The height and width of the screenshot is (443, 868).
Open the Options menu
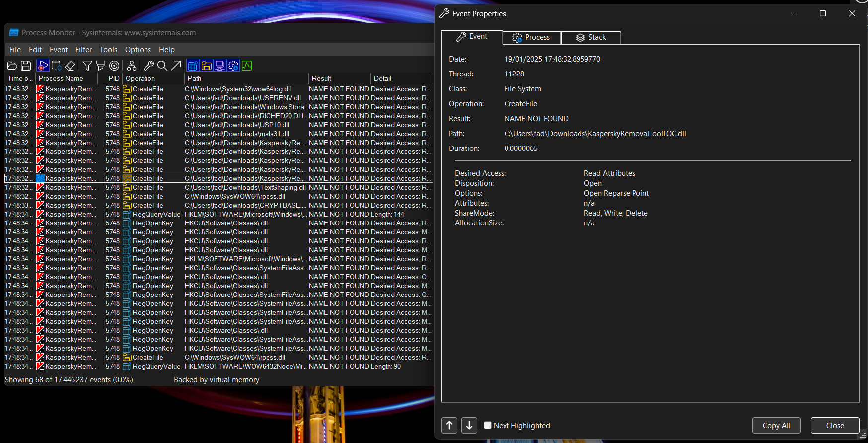[138, 50]
